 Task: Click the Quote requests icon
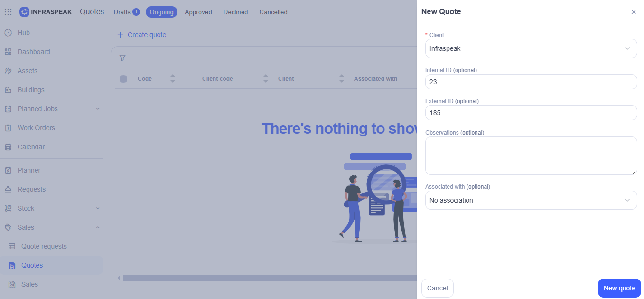(x=12, y=246)
